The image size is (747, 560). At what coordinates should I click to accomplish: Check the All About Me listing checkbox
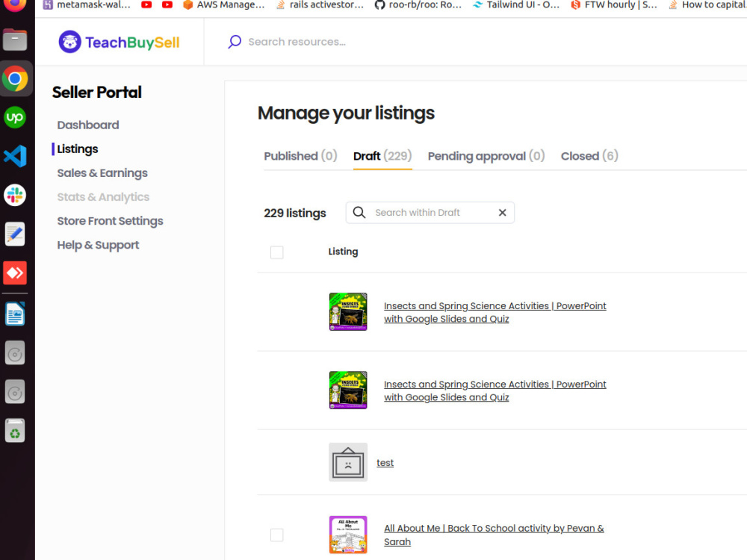click(x=277, y=535)
